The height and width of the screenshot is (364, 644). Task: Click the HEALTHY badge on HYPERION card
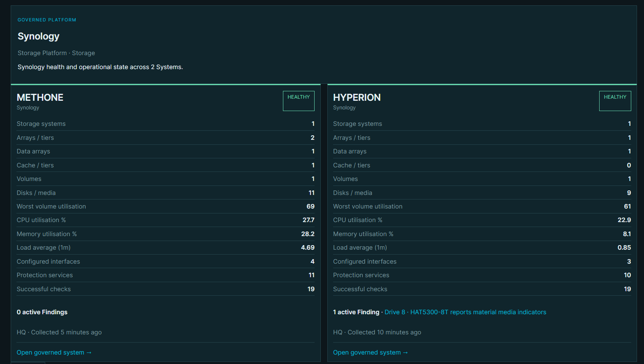point(615,101)
